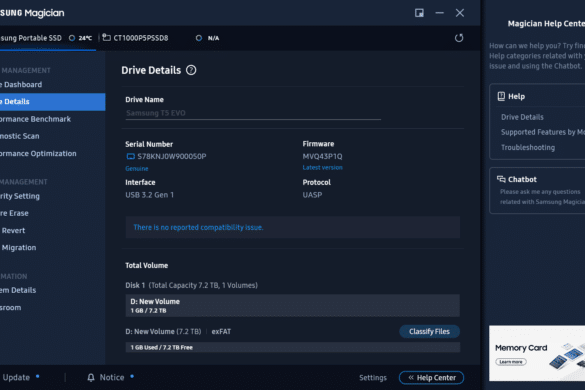Click the Help book icon
Screen dimensions: 585x390
(501, 96)
